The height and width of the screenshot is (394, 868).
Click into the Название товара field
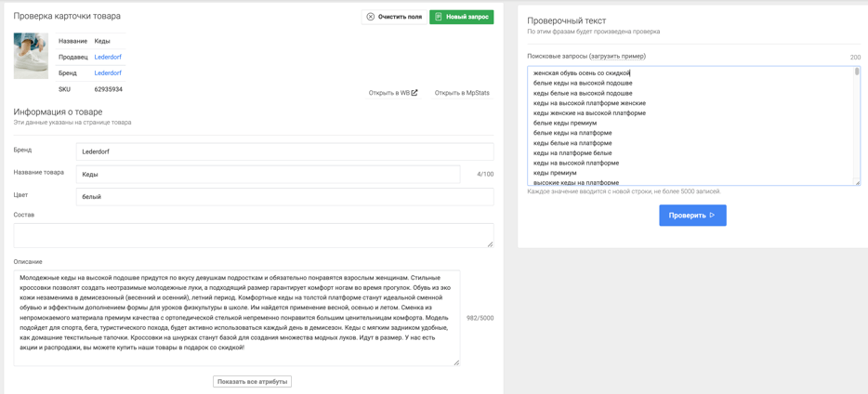tap(268, 174)
